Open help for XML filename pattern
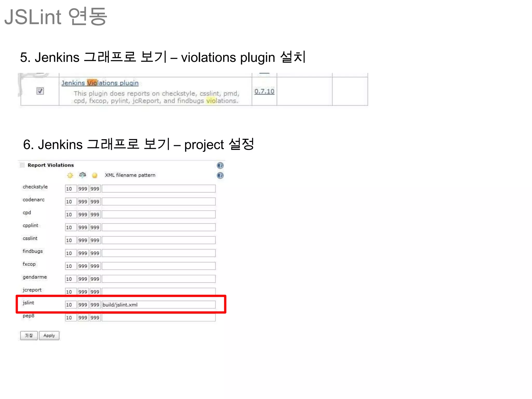Image resolution: width=532 pixels, height=399 pixels. [220, 176]
